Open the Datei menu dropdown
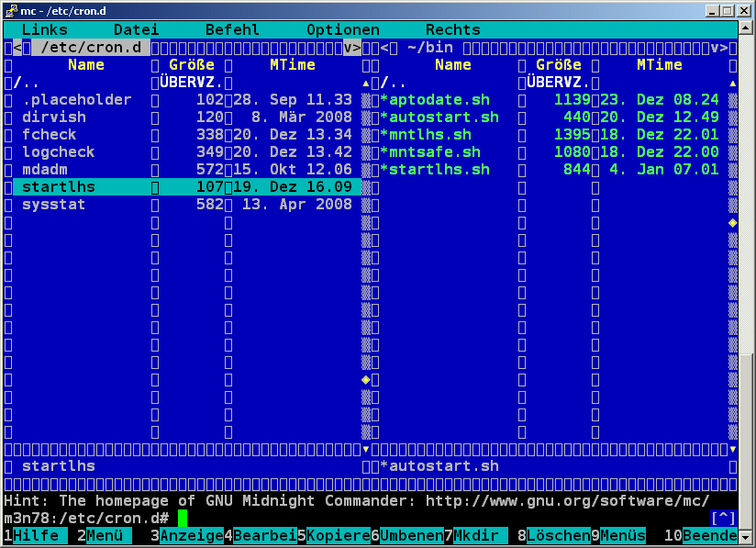This screenshot has width=756, height=548. coord(136,30)
